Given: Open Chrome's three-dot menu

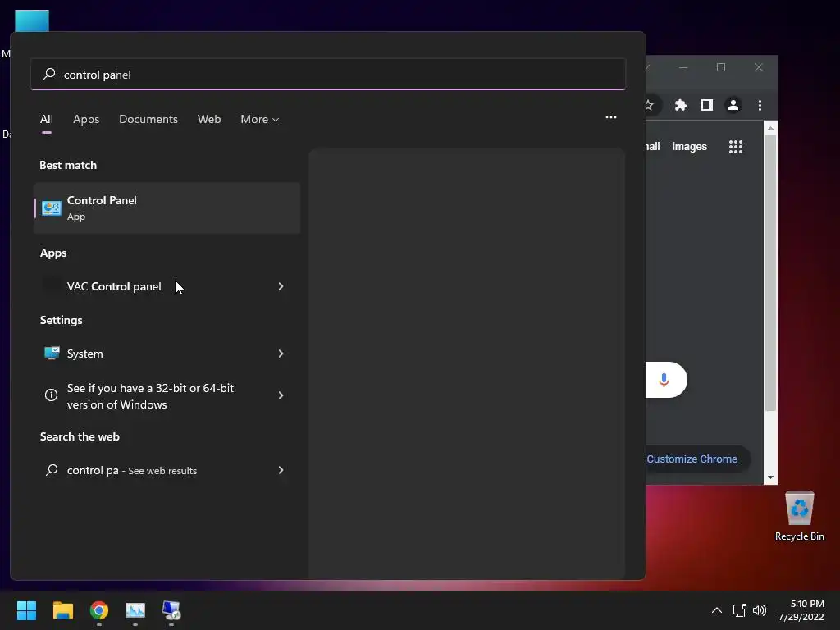Looking at the screenshot, I should click(760, 105).
